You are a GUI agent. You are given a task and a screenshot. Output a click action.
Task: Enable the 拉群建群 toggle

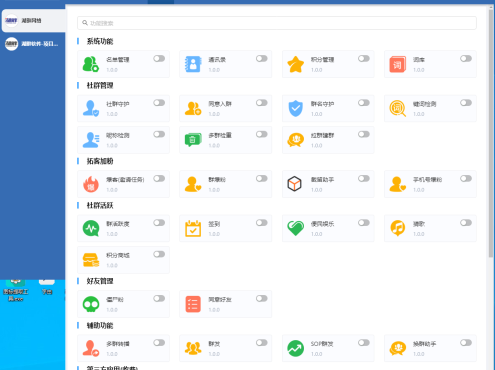(x=364, y=134)
